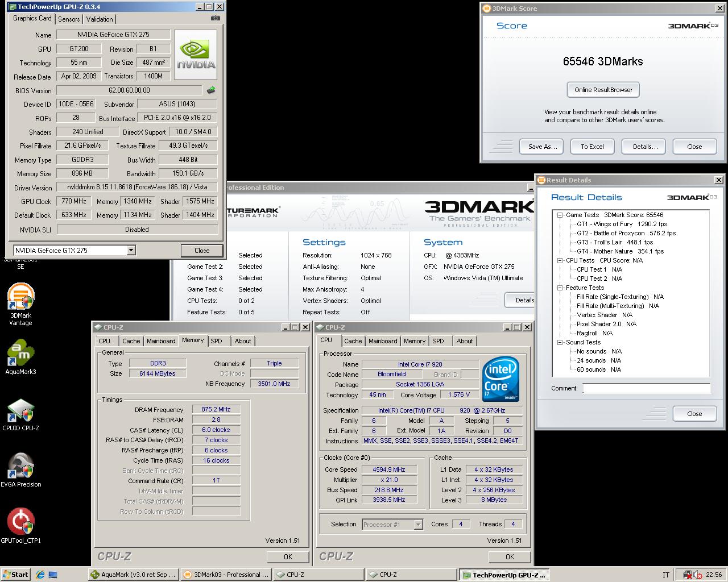Viewport: 728px width, 582px height.
Task: Open Mainboard tab in CPU-Z processor window
Action: coord(383,341)
